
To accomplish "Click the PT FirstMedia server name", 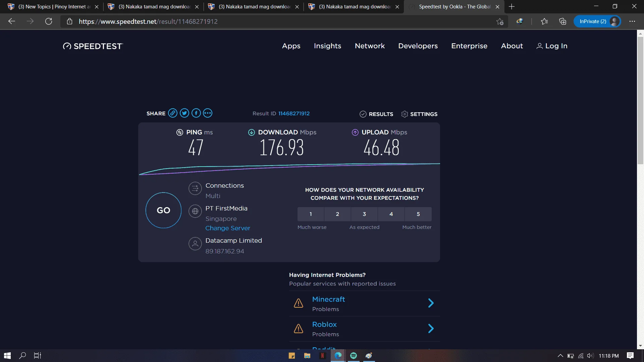I will (226, 208).
